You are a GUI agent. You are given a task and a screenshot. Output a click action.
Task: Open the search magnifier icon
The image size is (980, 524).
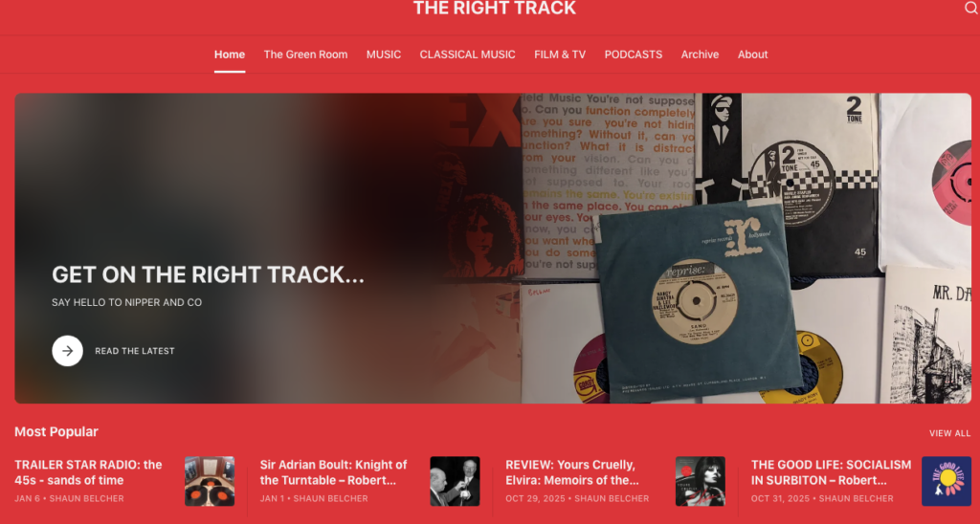tap(972, 8)
